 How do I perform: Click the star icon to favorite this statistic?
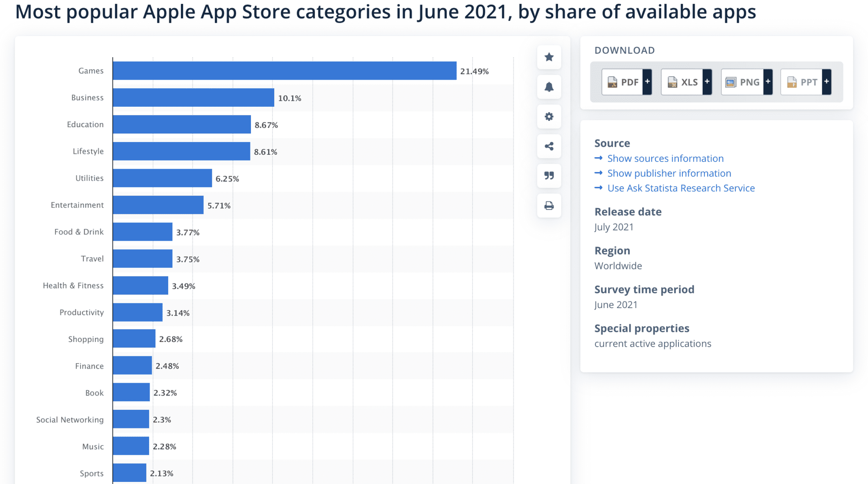[x=549, y=57]
